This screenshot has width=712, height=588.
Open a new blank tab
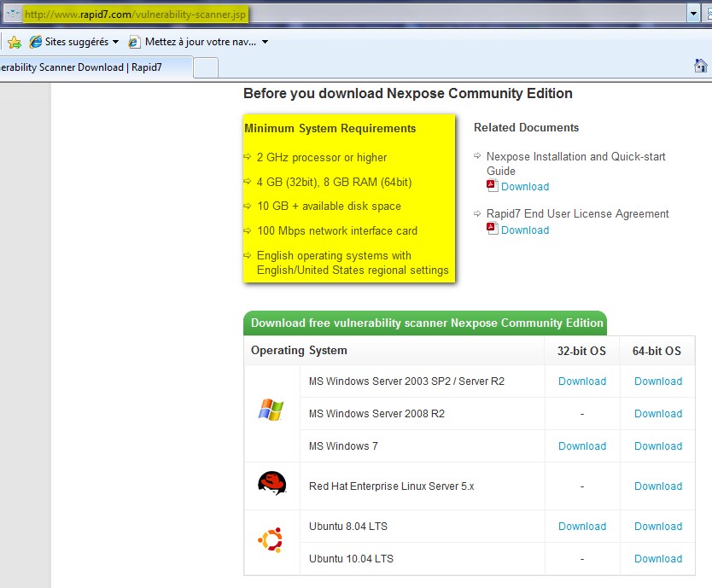206,68
